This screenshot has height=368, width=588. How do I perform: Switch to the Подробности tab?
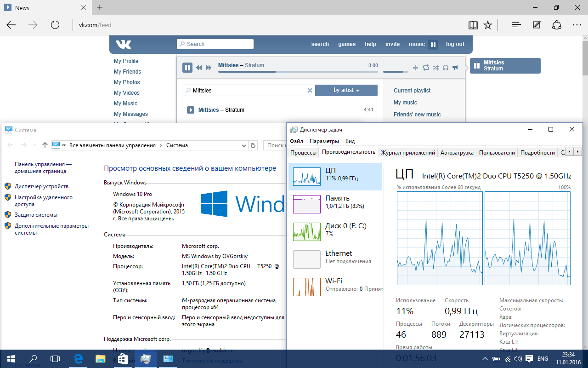(537, 153)
